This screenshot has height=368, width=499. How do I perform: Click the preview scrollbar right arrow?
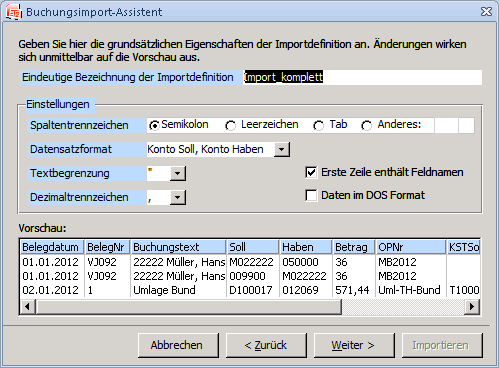472,306
